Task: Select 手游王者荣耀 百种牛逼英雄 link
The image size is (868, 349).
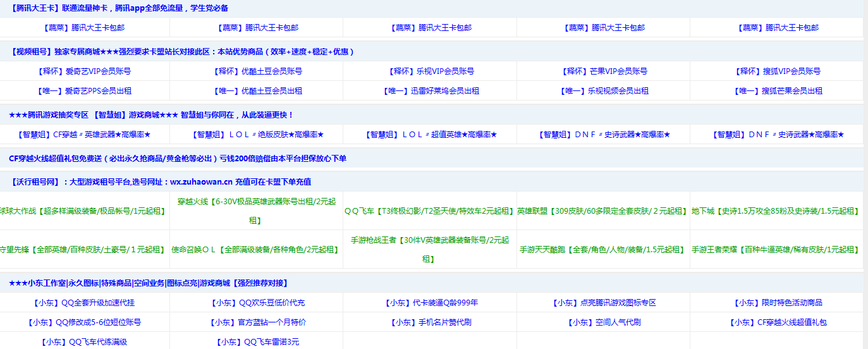Action: click(776, 250)
